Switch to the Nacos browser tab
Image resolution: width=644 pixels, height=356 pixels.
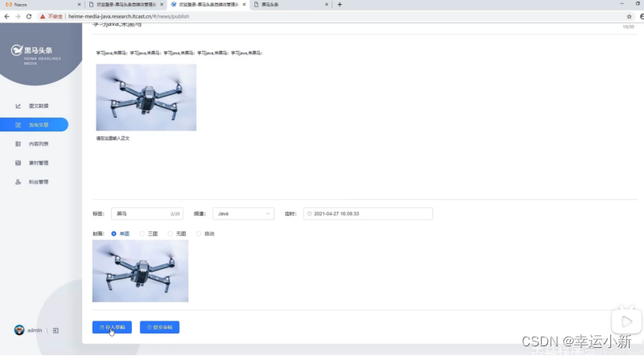coord(43,5)
